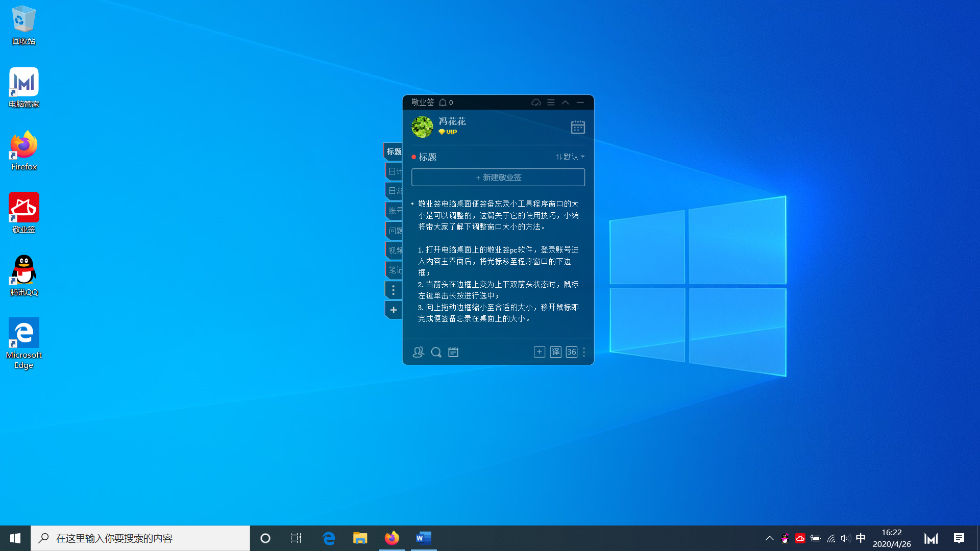Open Cortana circle on taskbar
This screenshot has height=551, width=980.
tap(265, 538)
